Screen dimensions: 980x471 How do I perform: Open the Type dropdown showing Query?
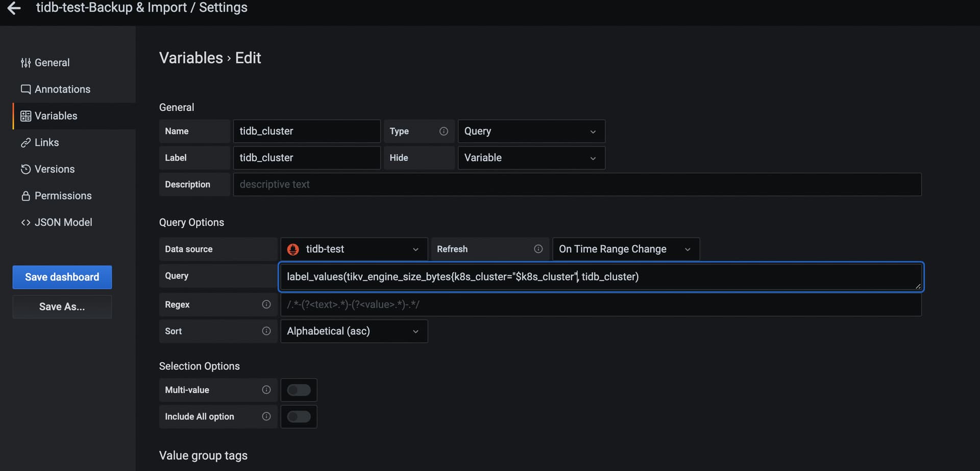[x=531, y=131]
